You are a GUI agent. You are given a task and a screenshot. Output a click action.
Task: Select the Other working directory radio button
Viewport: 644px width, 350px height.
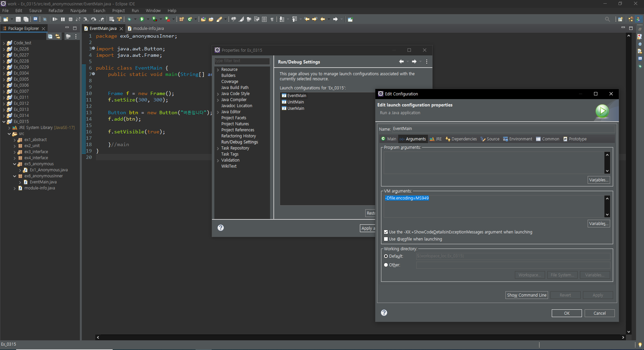(x=386, y=265)
